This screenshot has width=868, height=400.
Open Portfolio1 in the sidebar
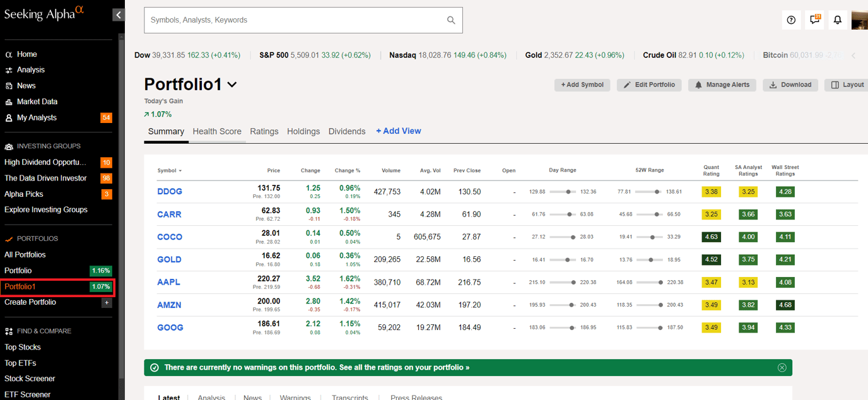tap(57, 286)
